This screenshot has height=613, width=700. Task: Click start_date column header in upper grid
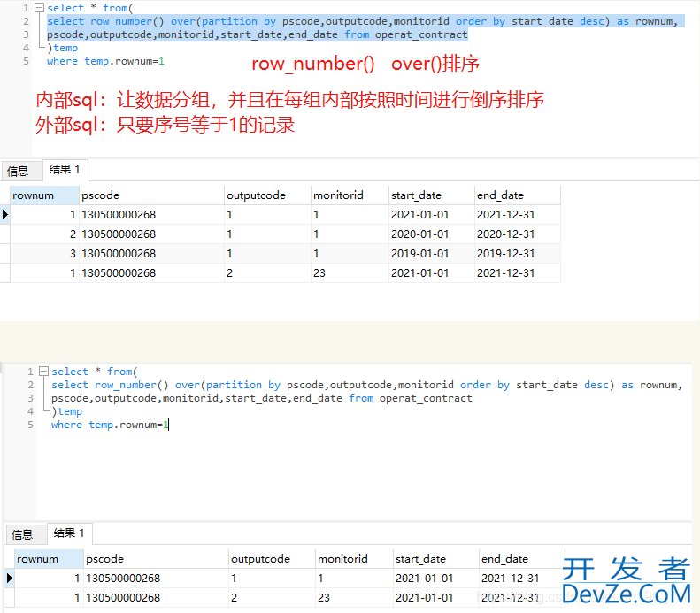[x=431, y=195]
